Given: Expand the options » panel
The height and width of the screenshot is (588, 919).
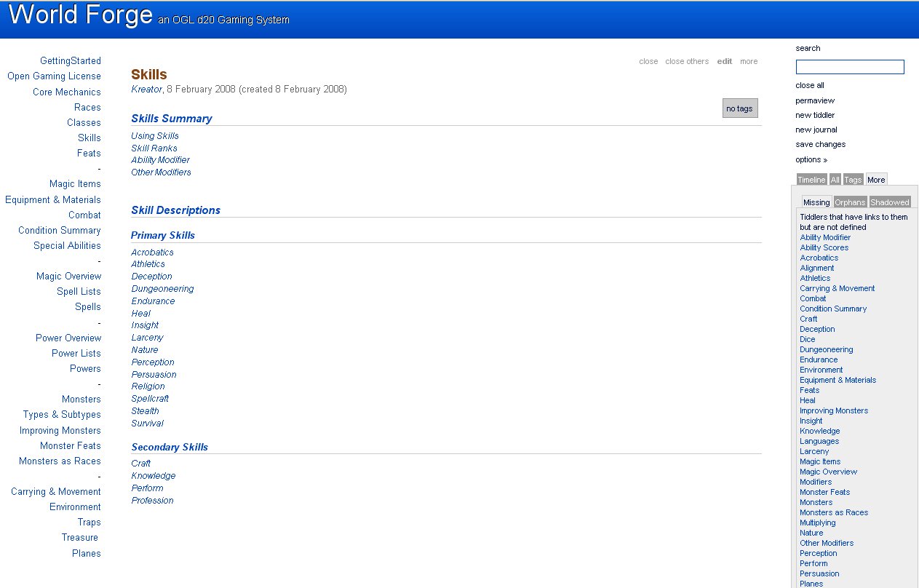Looking at the screenshot, I should [x=811, y=159].
